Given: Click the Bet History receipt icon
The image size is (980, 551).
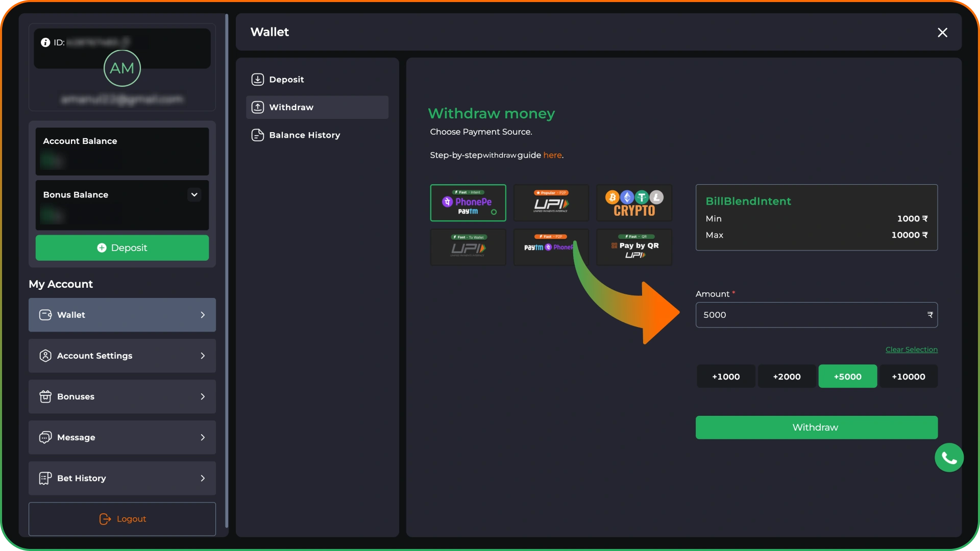Looking at the screenshot, I should pyautogui.click(x=45, y=478).
